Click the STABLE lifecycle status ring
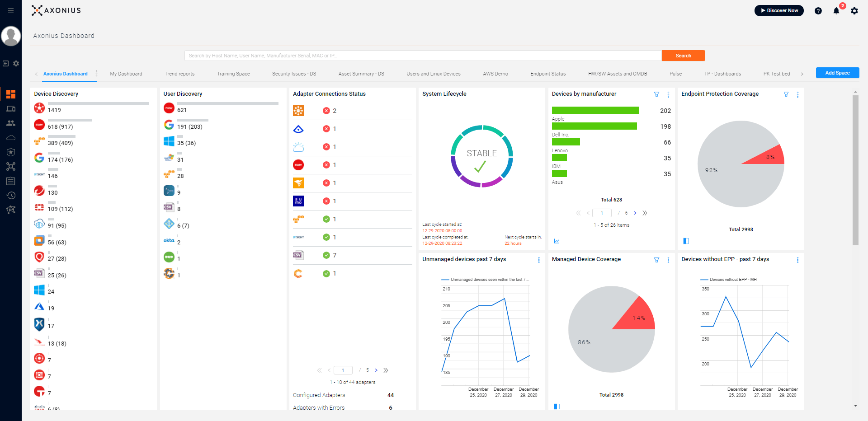Screen dimensions: 868x421 (x=482, y=156)
